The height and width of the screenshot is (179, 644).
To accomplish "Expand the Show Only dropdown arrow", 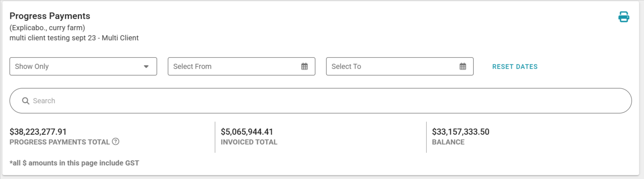I will (x=146, y=67).
